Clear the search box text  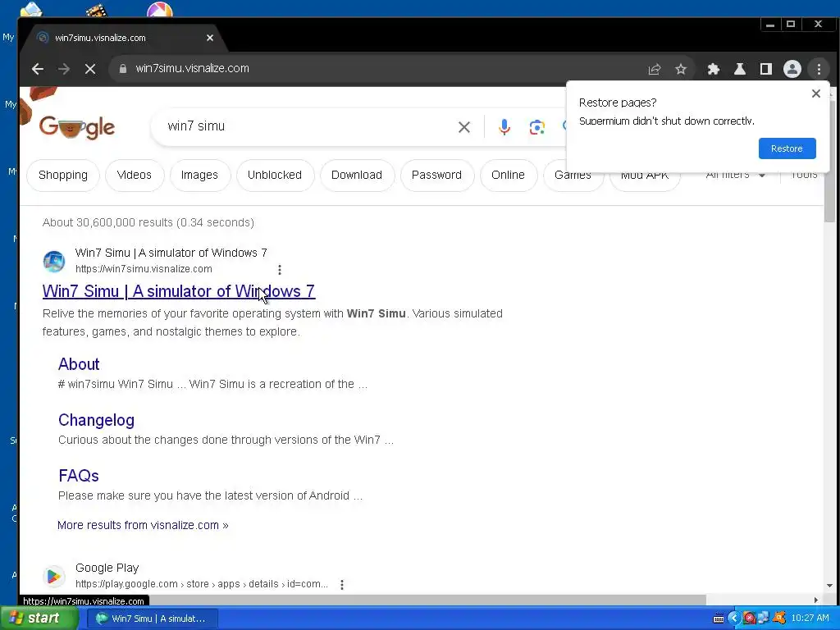464,127
